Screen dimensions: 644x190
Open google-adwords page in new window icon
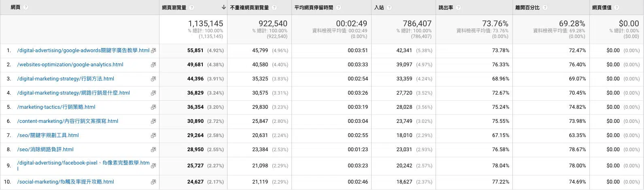click(x=153, y=51)
